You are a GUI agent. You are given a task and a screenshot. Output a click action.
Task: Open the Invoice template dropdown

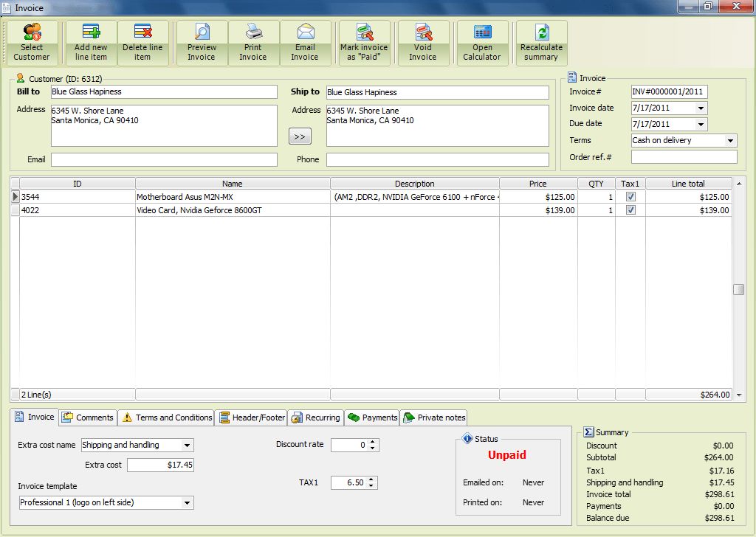(188, 502)
